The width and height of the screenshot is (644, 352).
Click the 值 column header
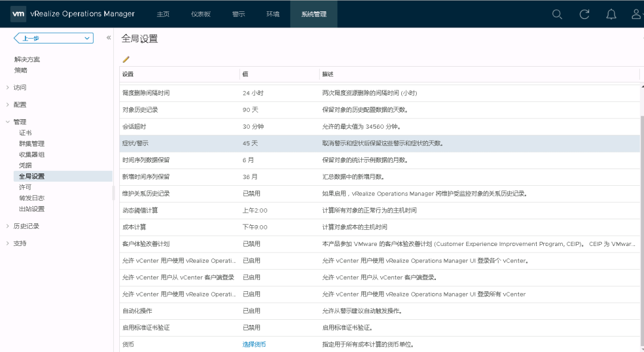pyautogui.click(x=279, y=74)
